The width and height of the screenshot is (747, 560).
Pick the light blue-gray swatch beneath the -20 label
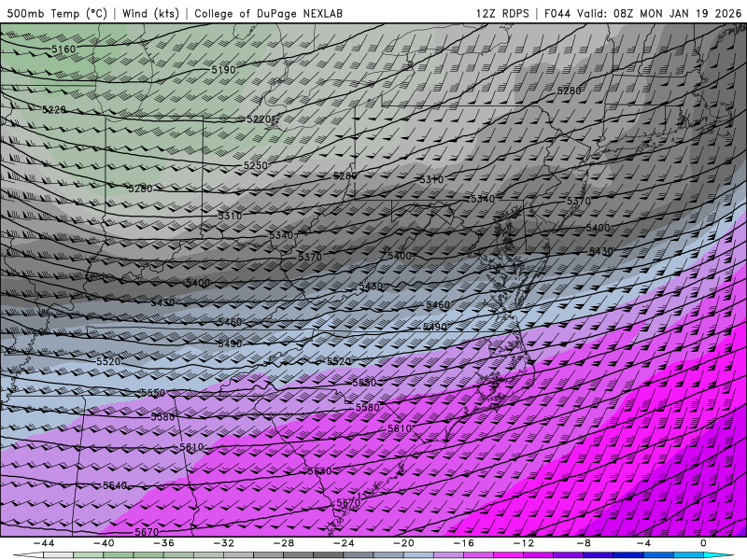(x=418, y=555)
